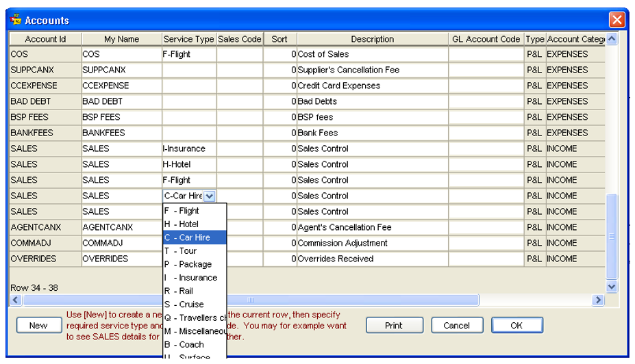Click the I-Insurance service type cell
The height and width of the screenshot is (364, 635).
[188, 149]
